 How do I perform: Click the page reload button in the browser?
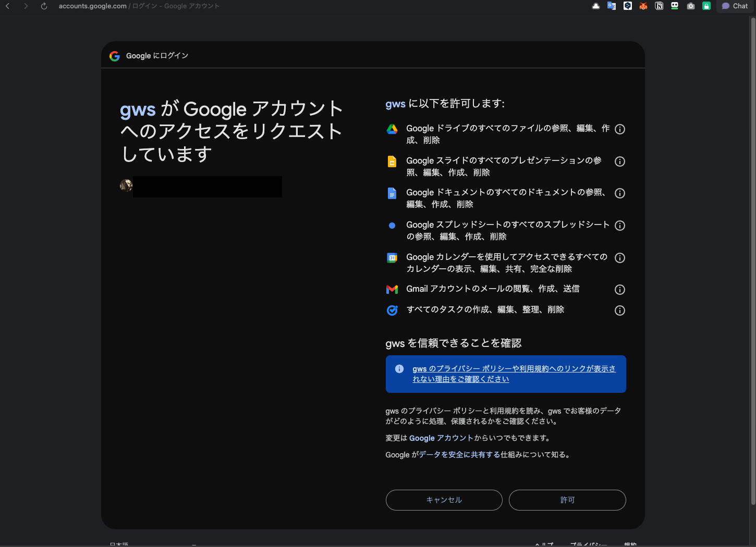click(43, 6)
